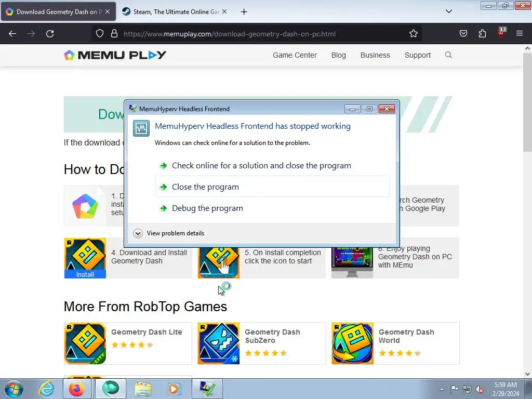Image resolution: width=532 pixels, height=399 pixels.
Task: Open the Geometry Dash World game icon
Action: point(353,343)
